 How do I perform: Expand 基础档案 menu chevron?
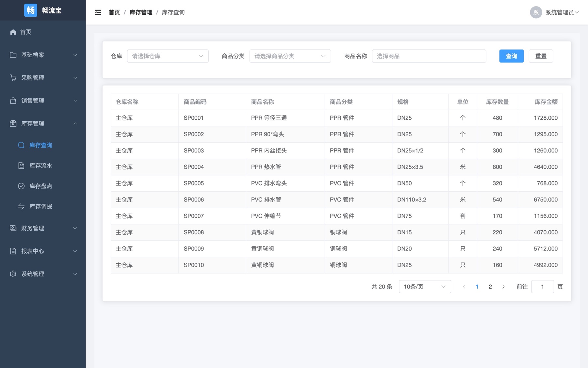(x=75, y=55)
